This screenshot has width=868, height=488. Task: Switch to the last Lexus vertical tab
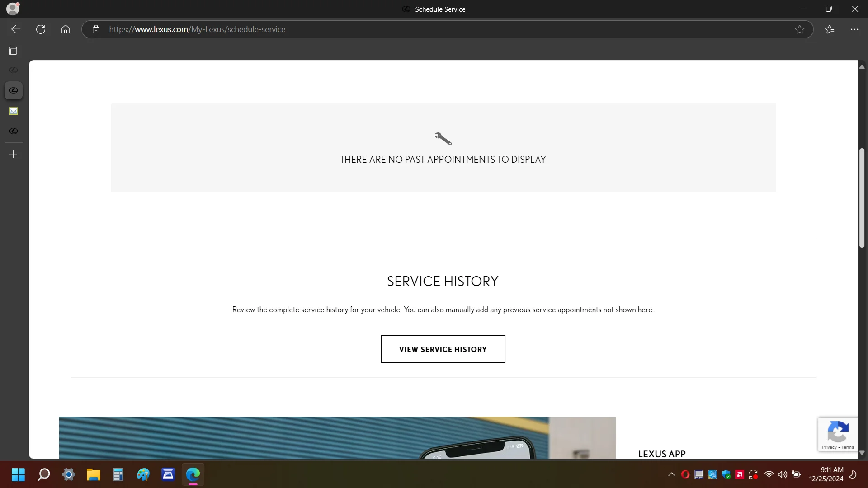[14, 131]
